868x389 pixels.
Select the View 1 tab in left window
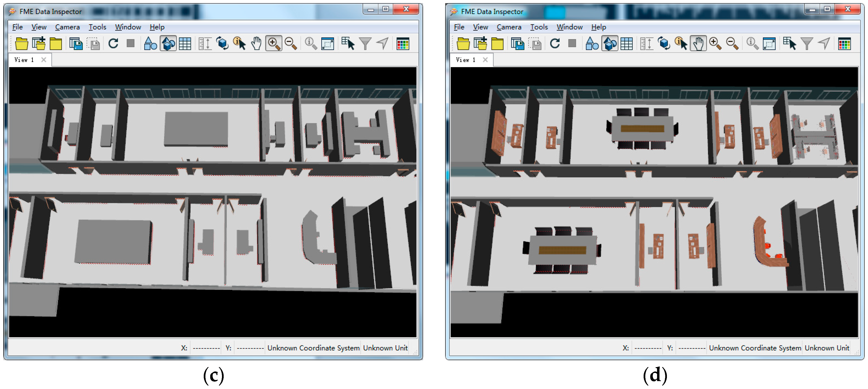(24, 60)
